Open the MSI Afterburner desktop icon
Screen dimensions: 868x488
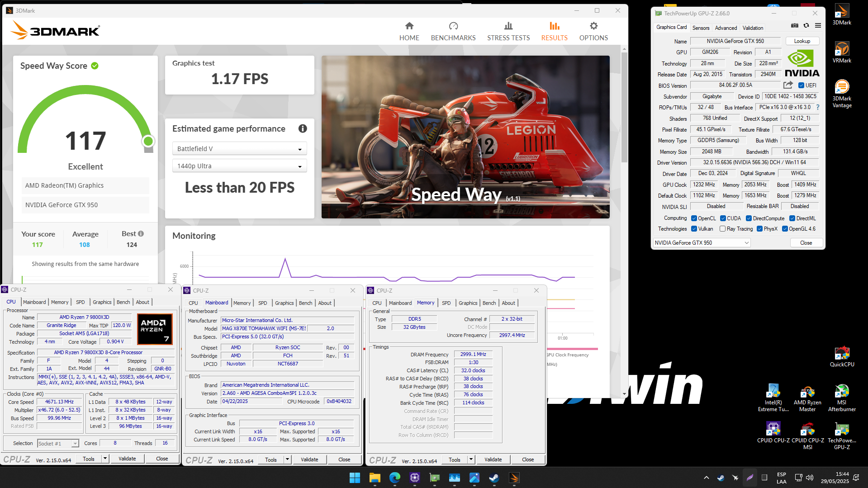[842, 398]
